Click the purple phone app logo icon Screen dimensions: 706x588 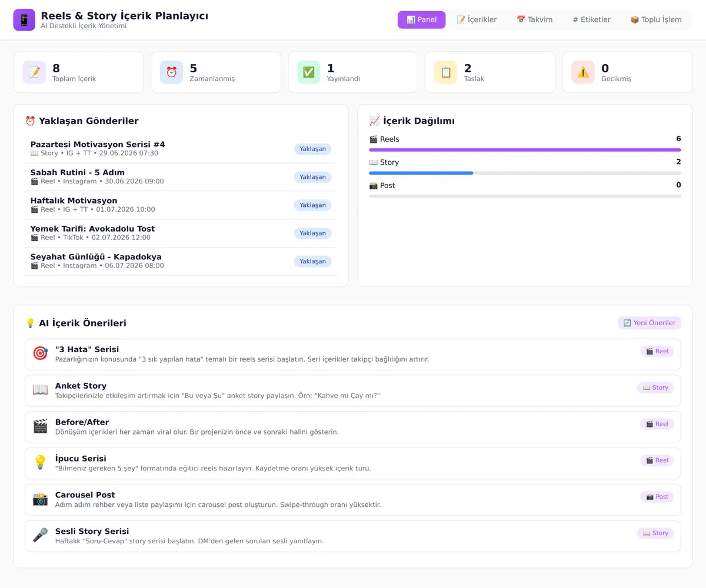(x=24, y=19)
